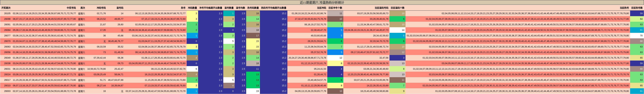The width and height of the screenshot is (644, 94).
Task: Click period number 26077
Action: (x=7, y=36)
